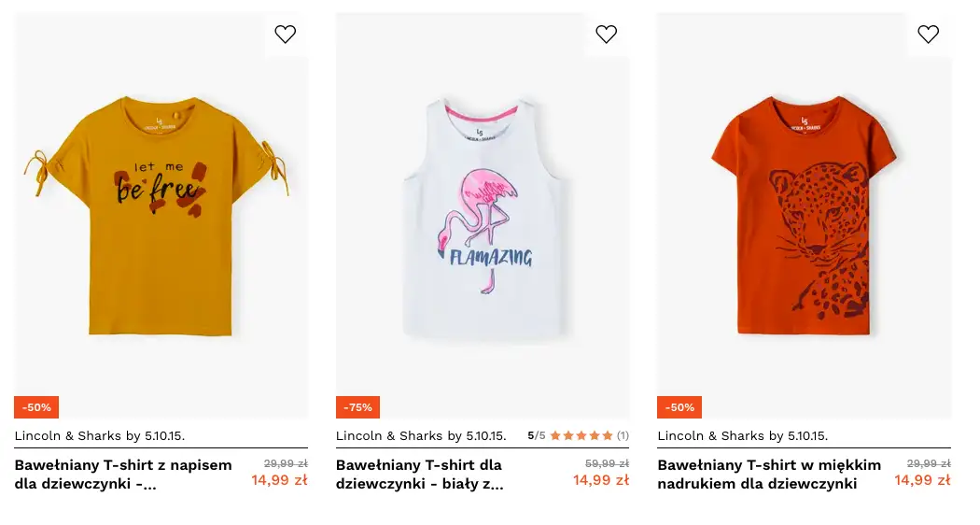980x525 pixels.
Task: Open the "Bawełniany T-shirt z napisem dla dziewczynki" title
Action: 123,474
